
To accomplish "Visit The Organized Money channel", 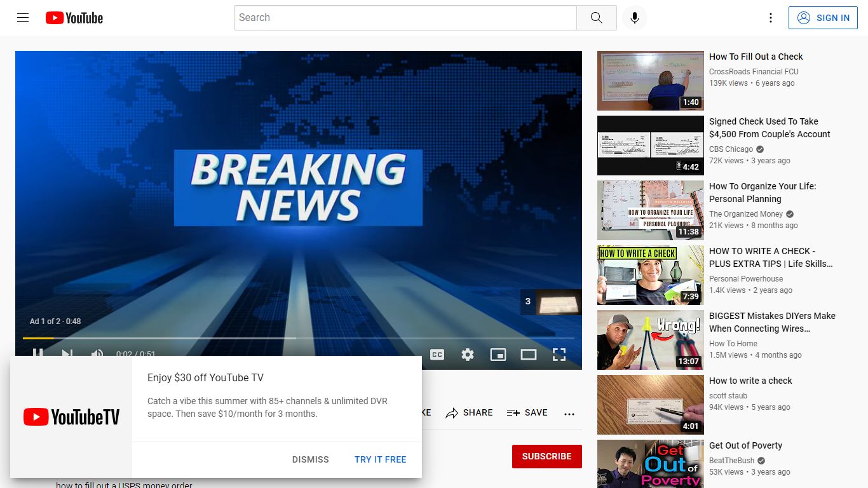I will [746, 214].
